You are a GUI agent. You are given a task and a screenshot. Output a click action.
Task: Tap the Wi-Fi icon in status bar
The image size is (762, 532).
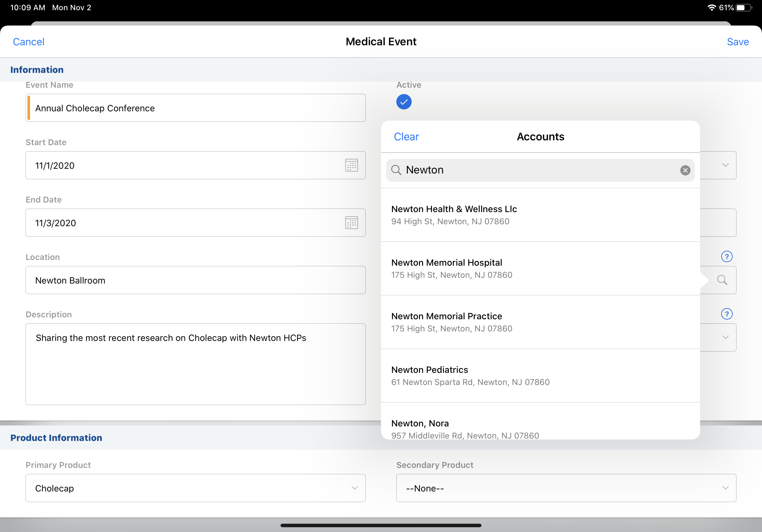pos(711,8)
